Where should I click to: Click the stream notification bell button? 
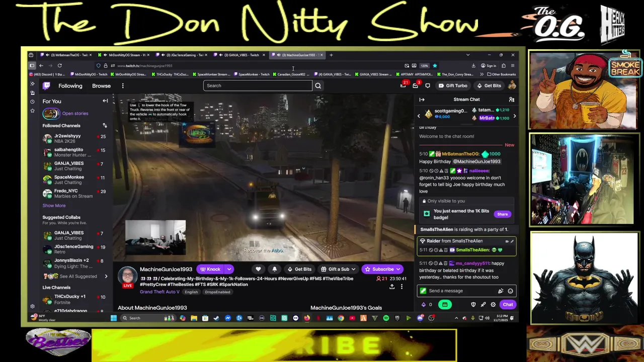(274, 269)
